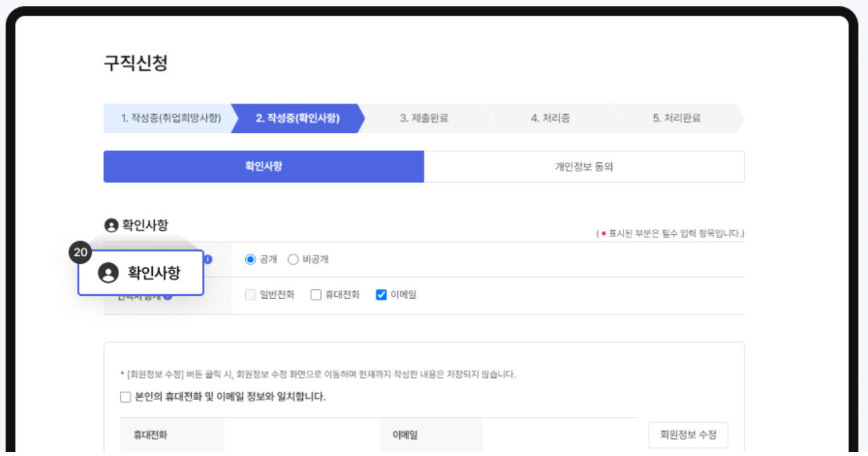Image resolution: width=868 pixels, height=456 pixels.
Task: Click the current step 2 작성중(확인사항)
Action: 295,118
